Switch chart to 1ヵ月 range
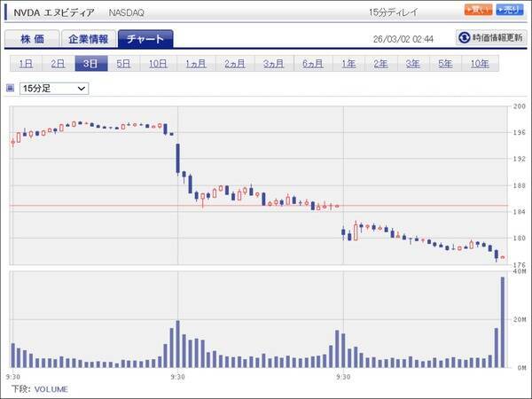Screen dimensions: 532x399 pyautogui.click(x=196, y=64)
